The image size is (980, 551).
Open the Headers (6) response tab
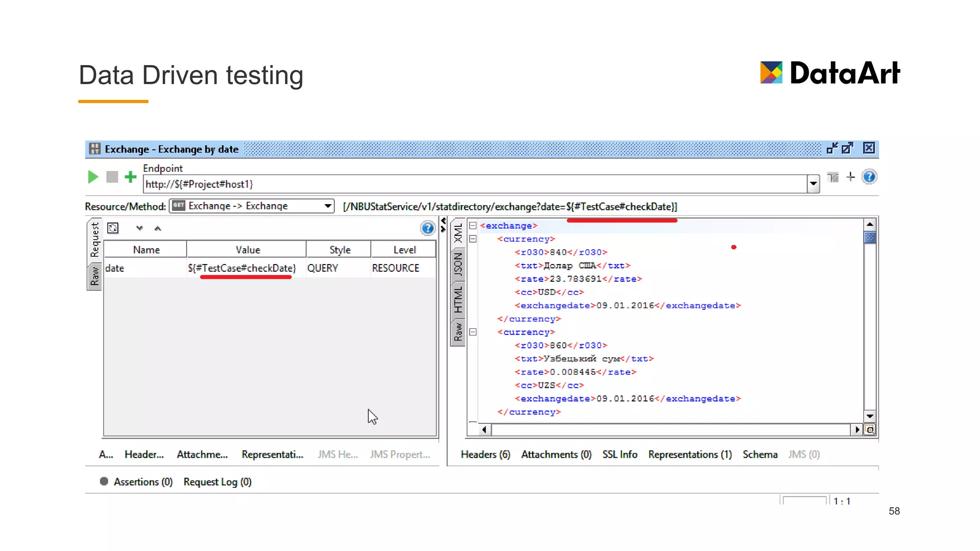[x=485, y=454]
